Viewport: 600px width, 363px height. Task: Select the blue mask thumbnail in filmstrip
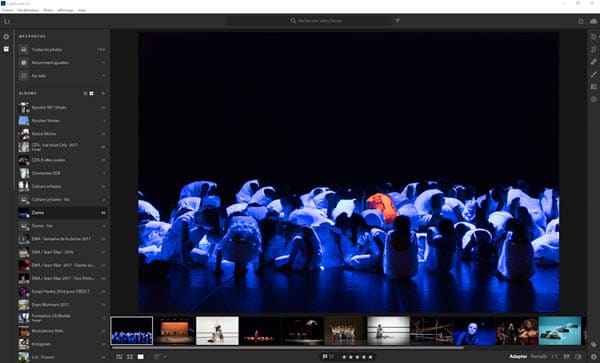474,330
